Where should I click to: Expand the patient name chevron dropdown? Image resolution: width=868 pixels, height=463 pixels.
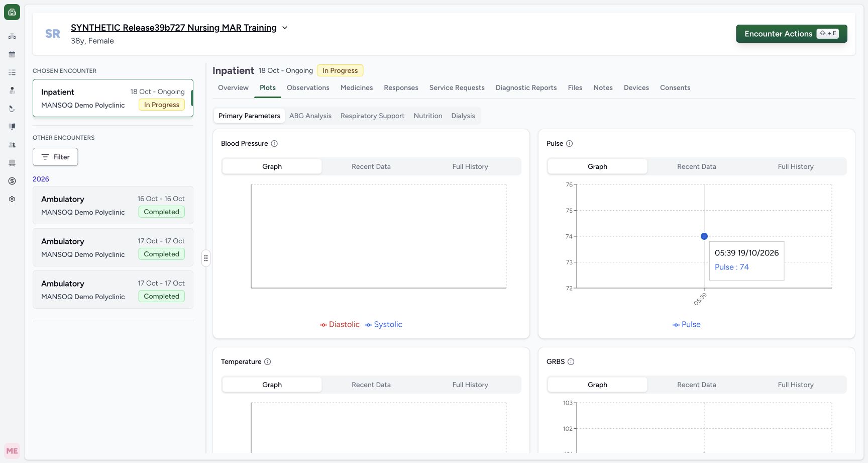pos(285,28)
